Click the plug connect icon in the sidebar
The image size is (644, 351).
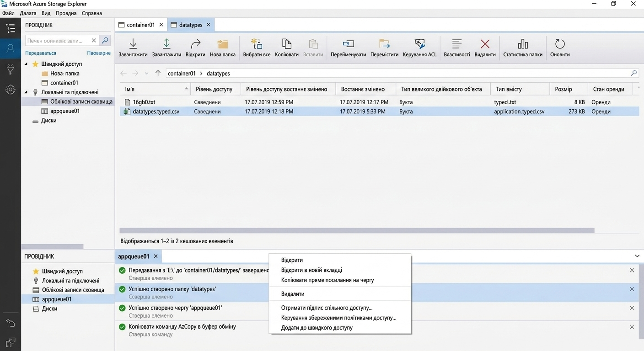point(10,69)
